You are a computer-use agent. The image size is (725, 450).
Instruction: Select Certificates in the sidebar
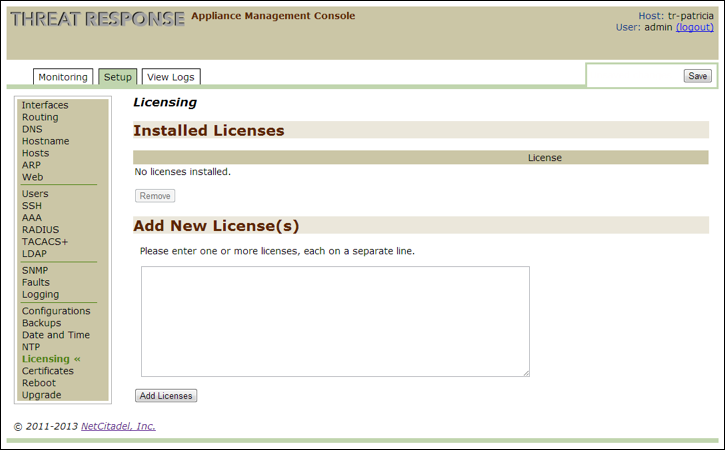[x=48, y=371]
